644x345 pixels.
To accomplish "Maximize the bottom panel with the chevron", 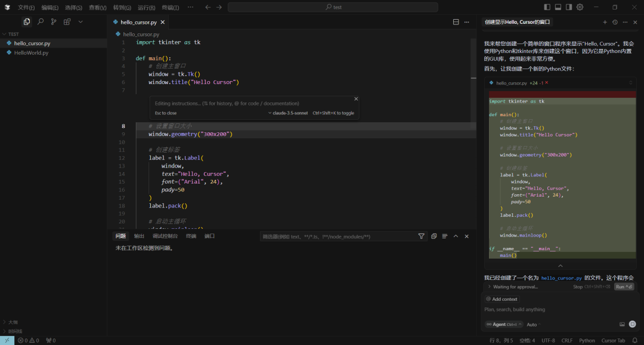I will click(x=456, y=237).
